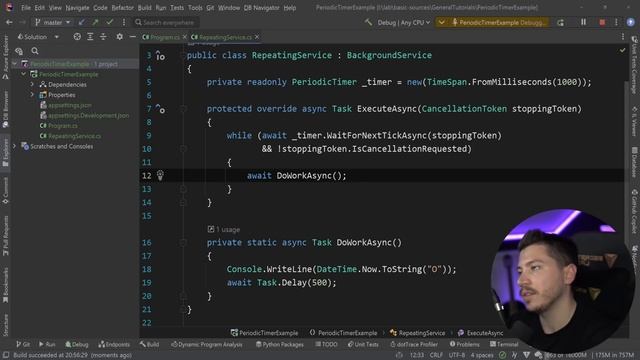The image size is (640, 360).
Task: Toggle the code fold on line 7
Action: tap(183, 109)
